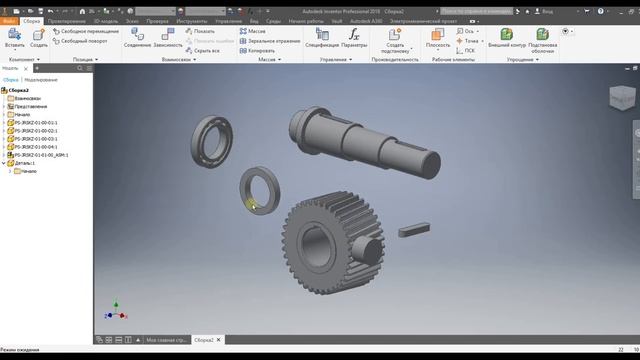Screen dimensions: 640x360
Task: Open the orange Файл menu
Action: click(x=9, y=21)
